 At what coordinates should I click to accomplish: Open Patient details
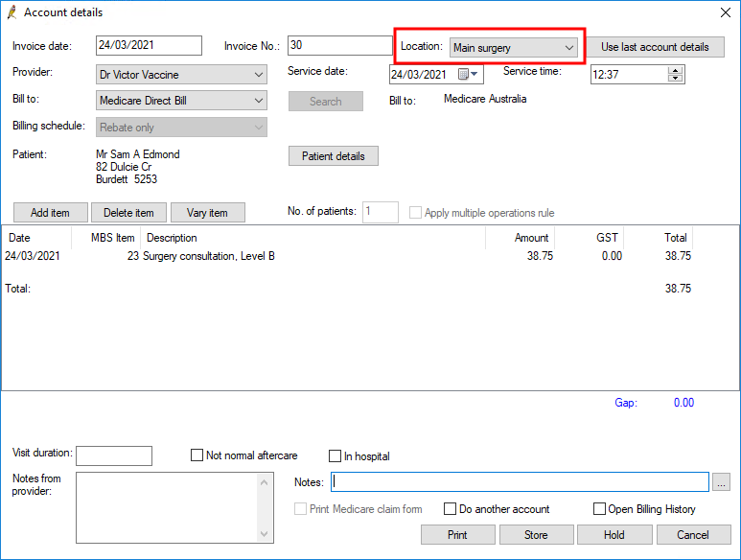[x=333, y=156]
